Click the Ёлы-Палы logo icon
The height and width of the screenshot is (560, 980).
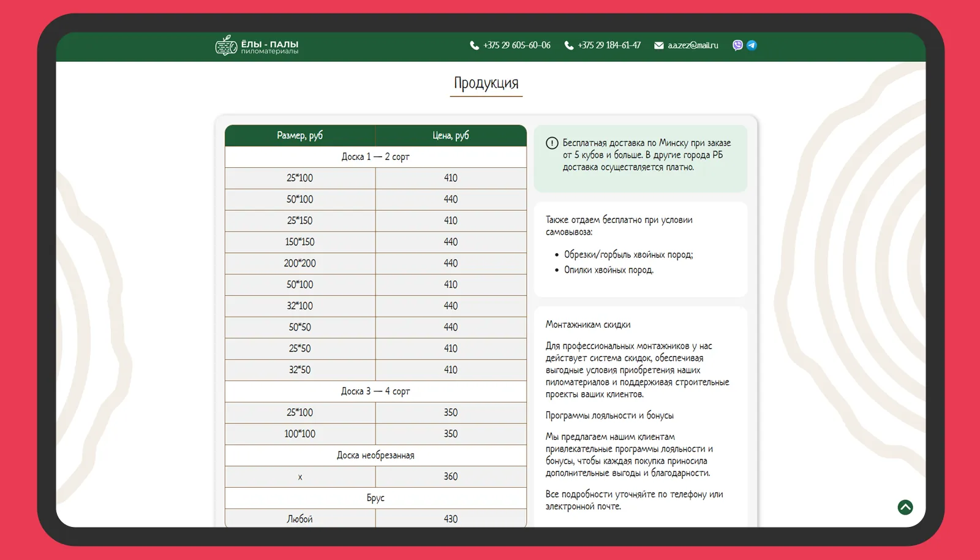click(x=226, y=45)
